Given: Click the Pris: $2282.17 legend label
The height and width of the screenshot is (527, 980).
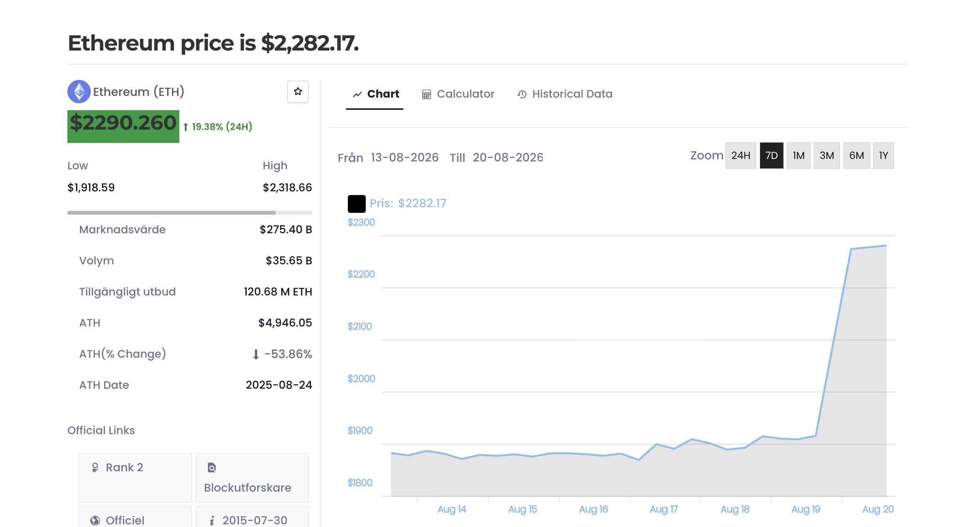Looking at the screenshot, I should point(408,203).
